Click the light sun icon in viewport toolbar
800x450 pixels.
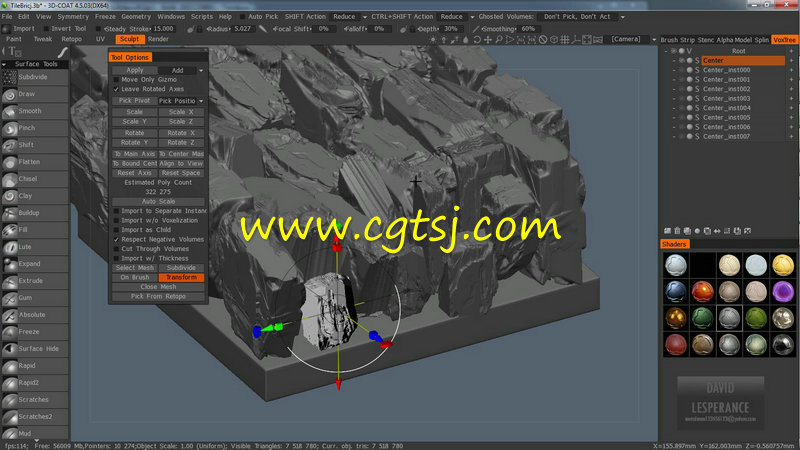tap(433, 39)
